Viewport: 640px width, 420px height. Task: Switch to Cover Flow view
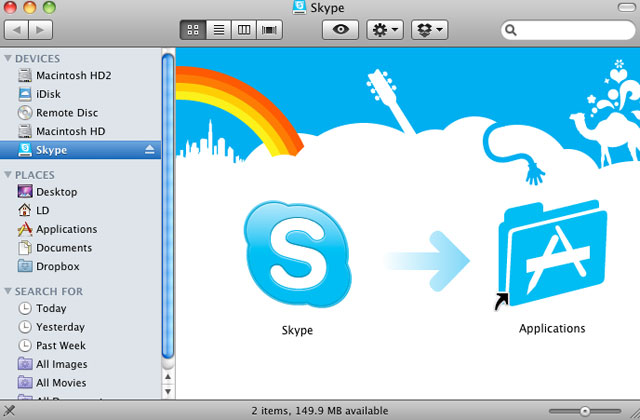point(269,30)
